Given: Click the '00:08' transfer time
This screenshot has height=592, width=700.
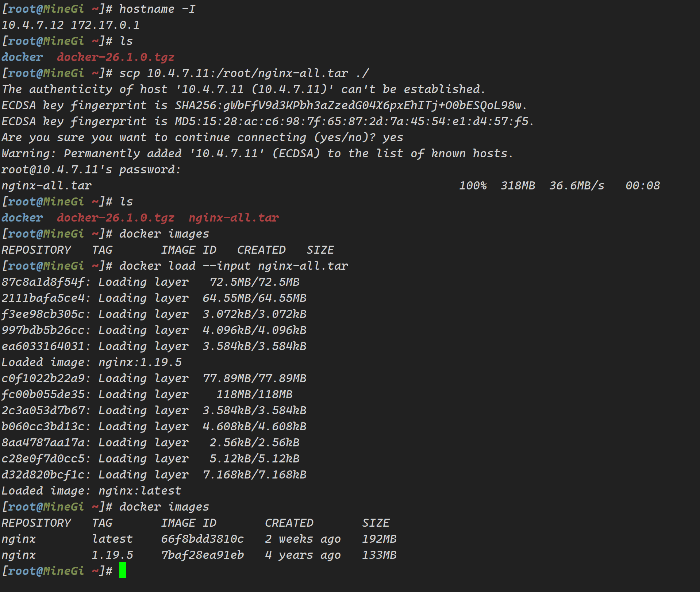Looking at the screenshot, I should tap(643, 185).
